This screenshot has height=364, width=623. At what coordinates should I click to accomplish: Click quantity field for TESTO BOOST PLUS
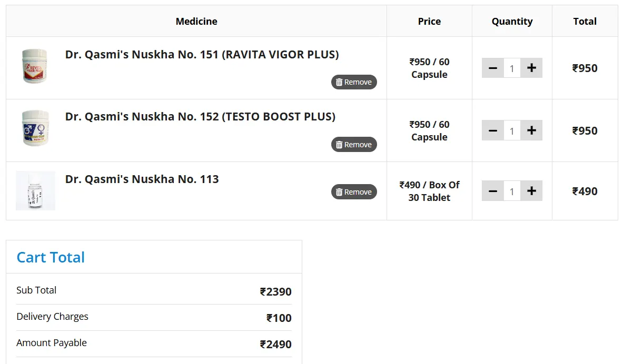coord(512,131)
